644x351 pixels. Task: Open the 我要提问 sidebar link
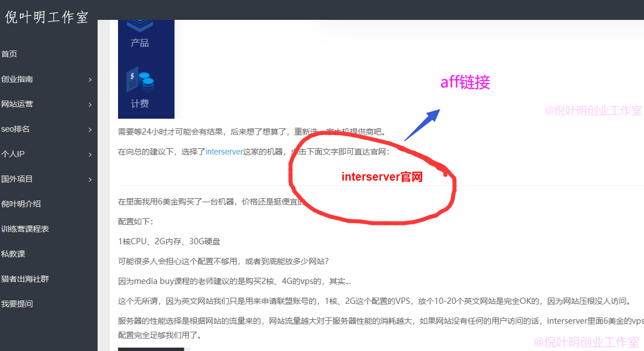click(x=17, y=304)
